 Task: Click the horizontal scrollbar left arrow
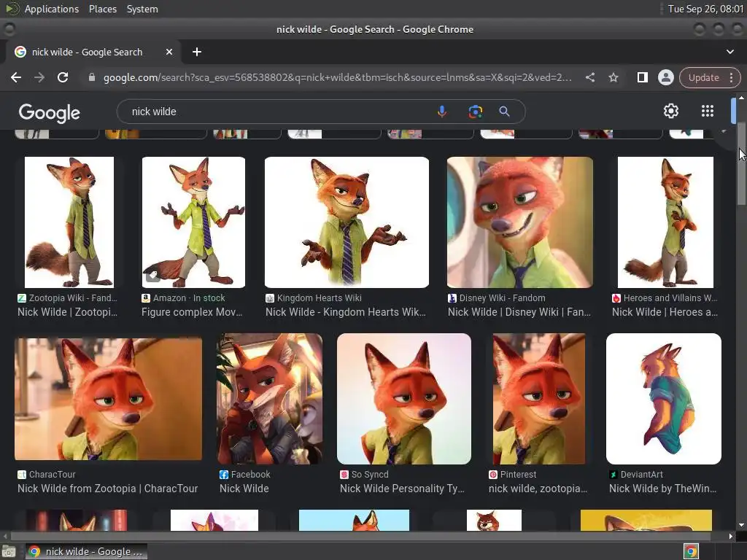point(5,536)
